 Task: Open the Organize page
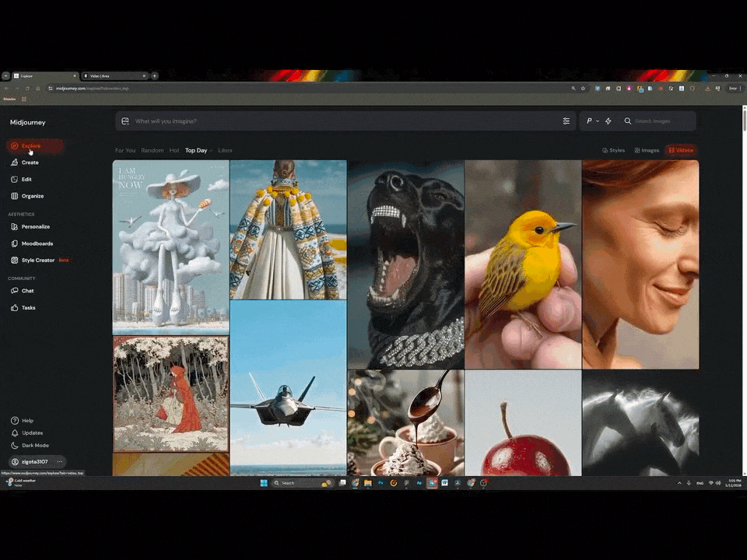(27, 196)
